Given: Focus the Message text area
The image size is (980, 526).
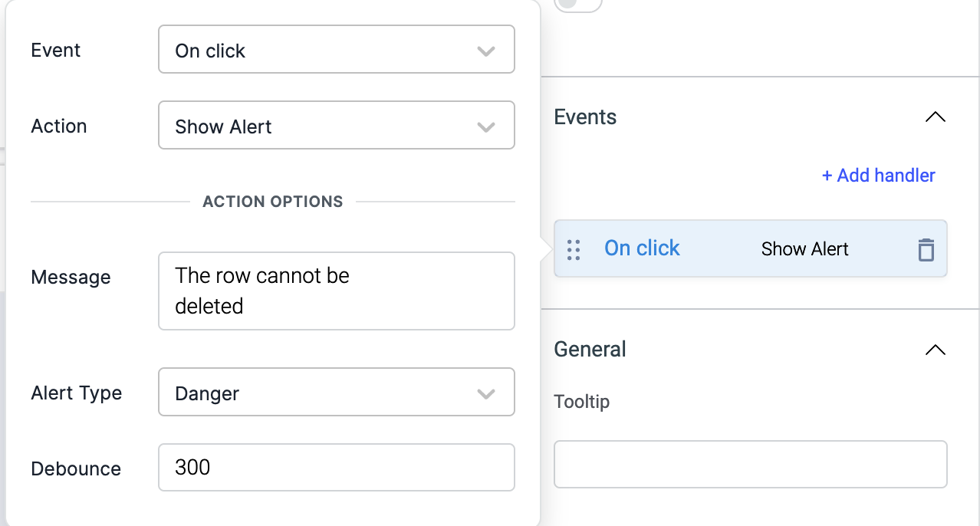Looking at the screenshot, I should coord(336,291).
